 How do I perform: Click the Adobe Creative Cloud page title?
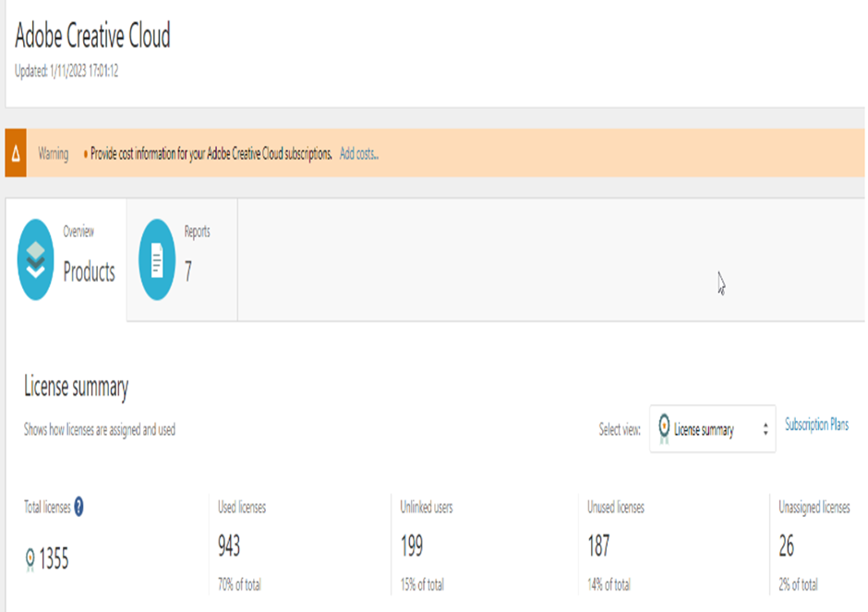click(x=92, y=35)
